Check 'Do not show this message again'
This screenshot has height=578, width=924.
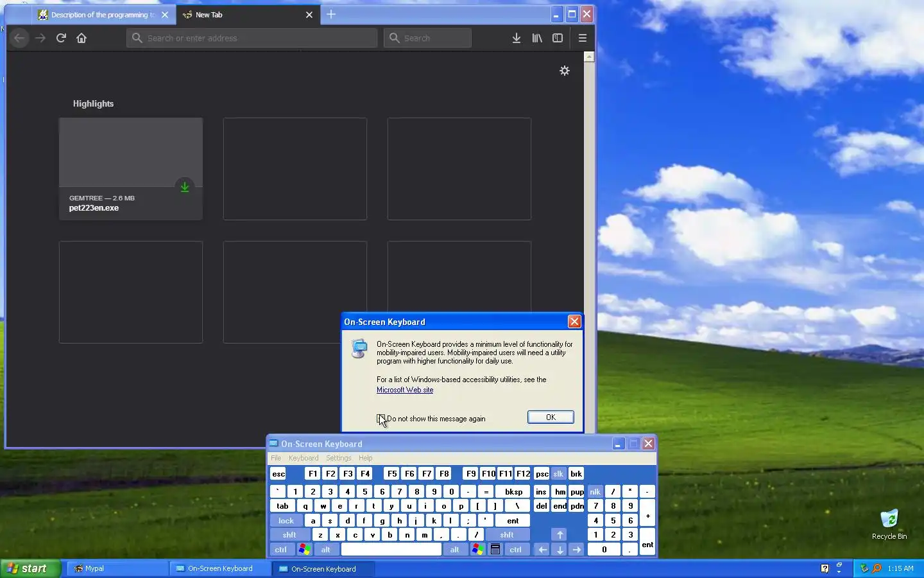pyautogui.click(x=381, y=419)
